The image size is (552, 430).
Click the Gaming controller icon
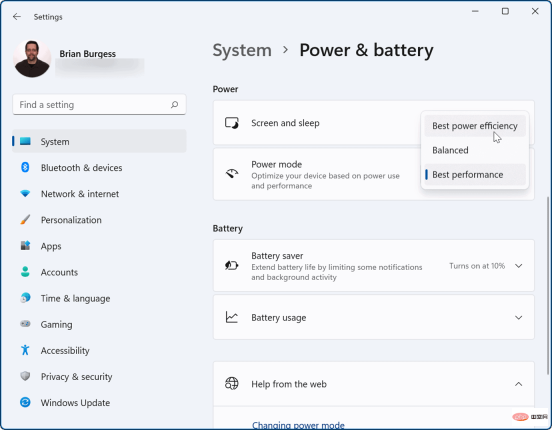coord(25,324)
